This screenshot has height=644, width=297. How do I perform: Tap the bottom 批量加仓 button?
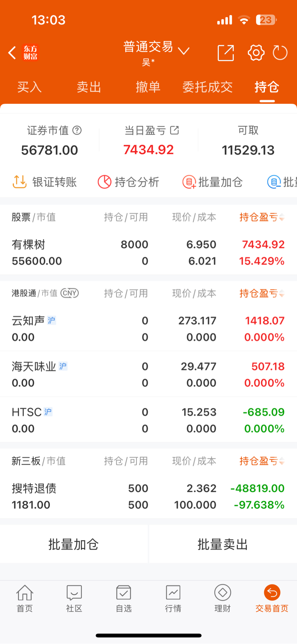74,544
